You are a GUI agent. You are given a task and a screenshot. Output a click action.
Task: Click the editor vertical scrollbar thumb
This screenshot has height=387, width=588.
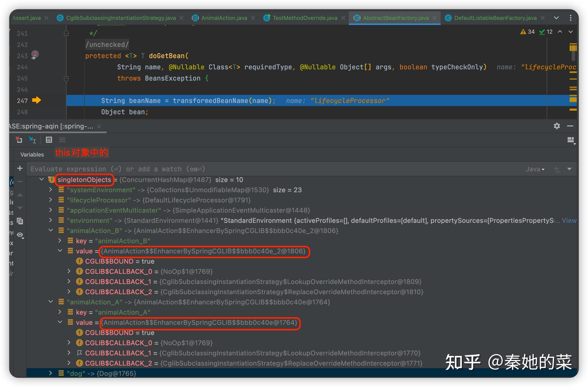pyautogui.click(x=573, y=53)
